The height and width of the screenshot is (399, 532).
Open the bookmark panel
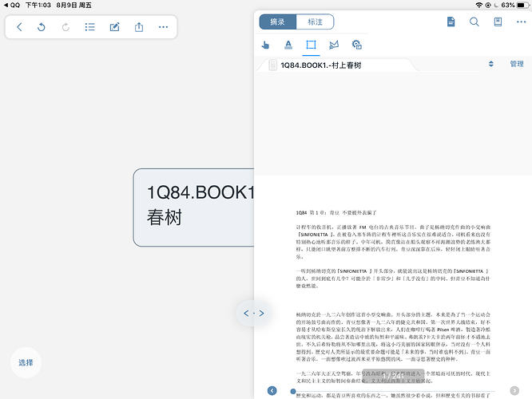click(x=498, y=22)
